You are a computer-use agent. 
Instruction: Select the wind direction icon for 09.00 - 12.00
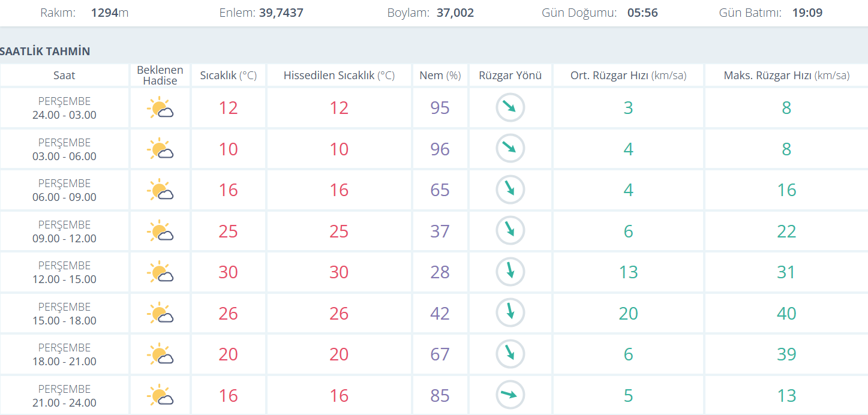510,231
